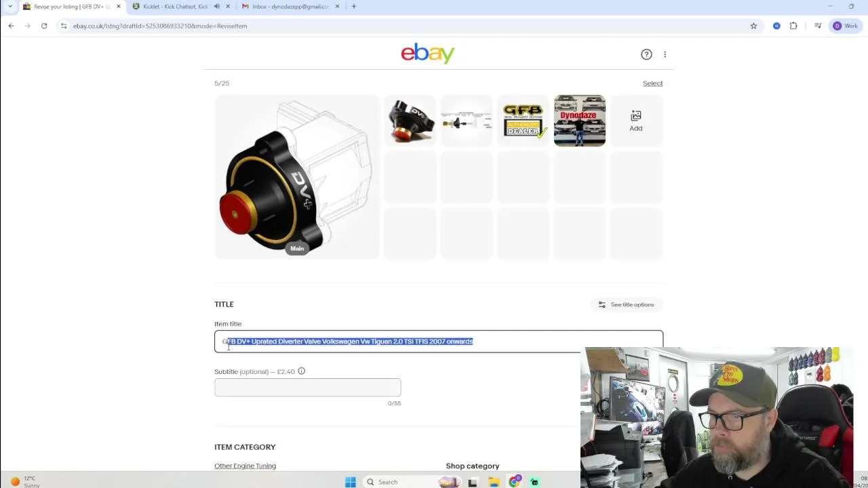Viewport: 868px width, 488px height.
Task: Click the Add photo icon tile
Action: (636, 121)
